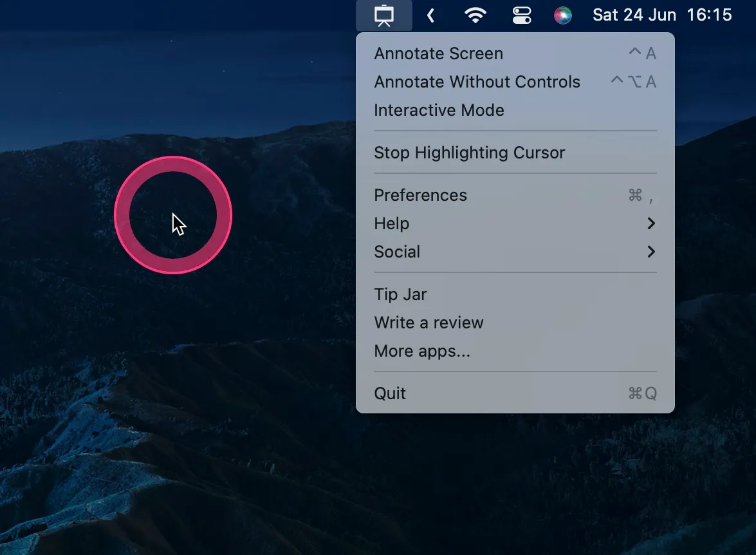
Task: Choose Annotate Without Controls
Action: pos(477,82)
